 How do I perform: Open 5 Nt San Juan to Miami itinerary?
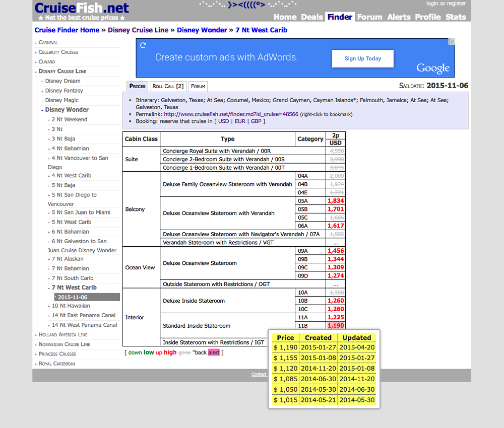81,212
